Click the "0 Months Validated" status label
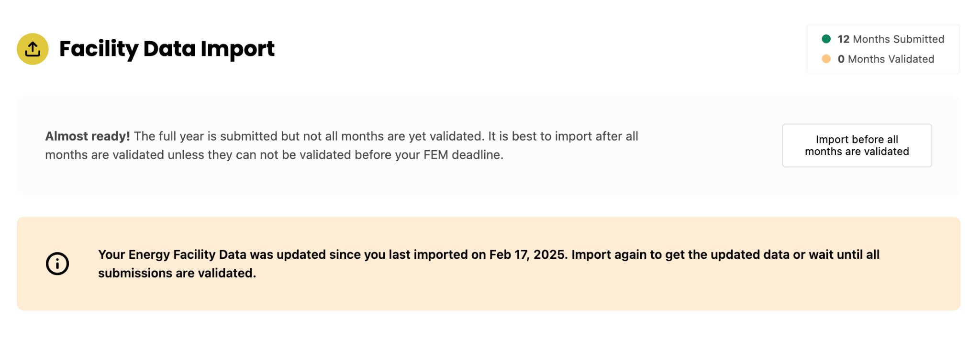Viewport: 980px width, 342px height. pyautogui.click(x=886, y=59)
